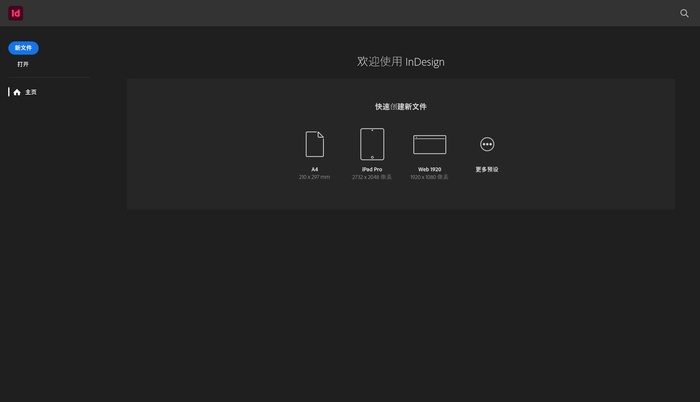Click the A4 preset name label

click(314, 169)
